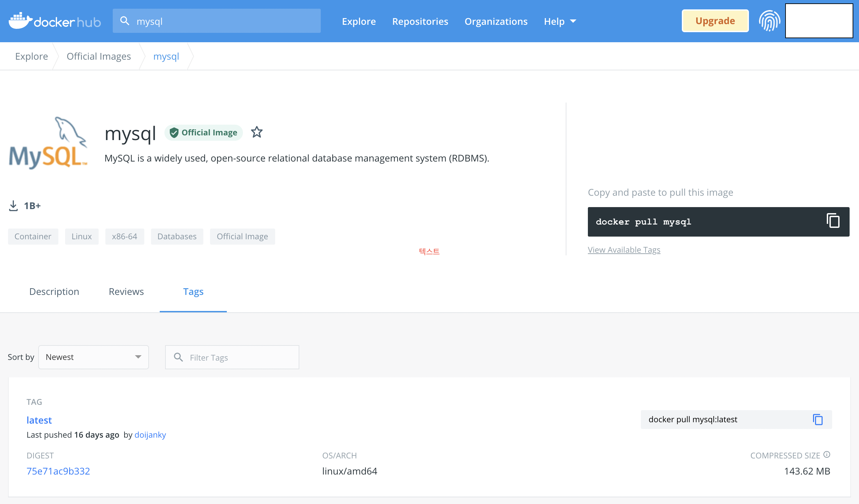Screen dimensions: 859x504
Task: Click the fingerprint account avatar icon
Action: pos(769,21)
